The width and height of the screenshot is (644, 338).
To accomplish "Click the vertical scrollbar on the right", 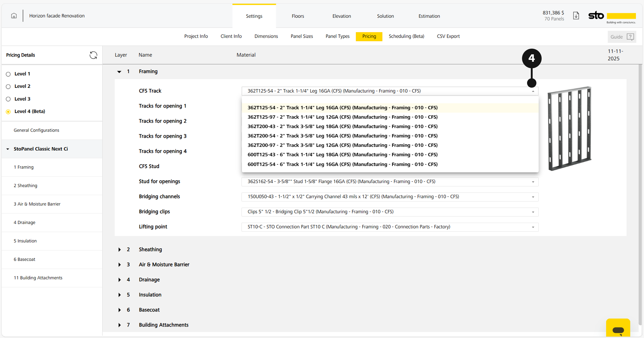I will [x=640, y=195].
